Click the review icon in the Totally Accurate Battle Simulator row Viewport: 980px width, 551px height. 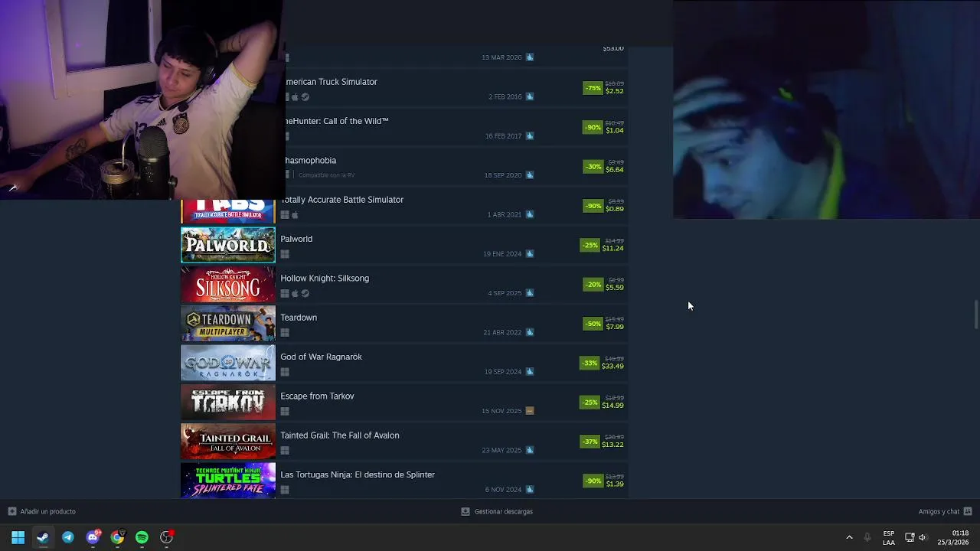click(530, 215)
